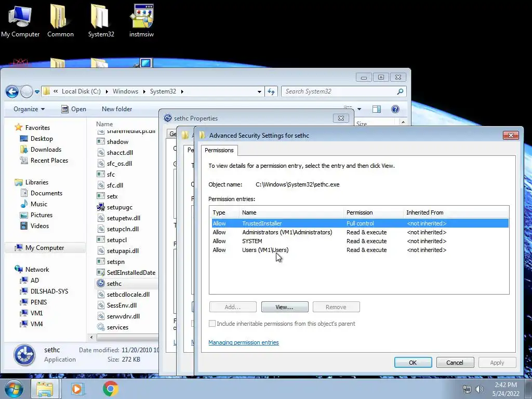This screenshot has height=399, width=532.
Task: Toggle include inheritable permissions checkbox
Action: pos(212,324)
